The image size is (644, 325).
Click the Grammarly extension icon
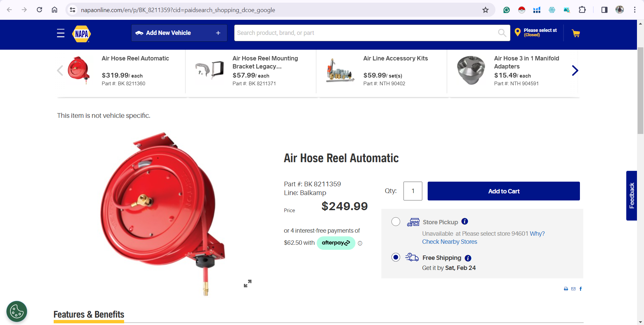click(506, 10)
